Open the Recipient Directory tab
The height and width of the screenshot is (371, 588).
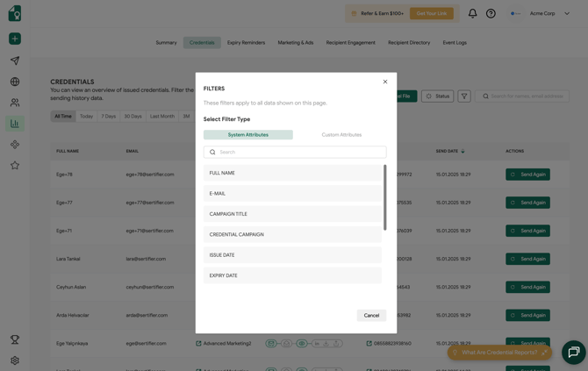point(409,43)
